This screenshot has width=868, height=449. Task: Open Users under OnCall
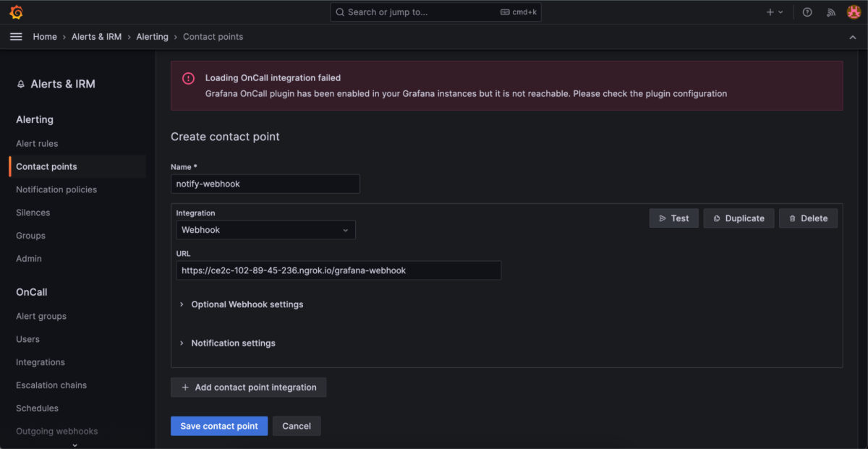coord(27,340)
